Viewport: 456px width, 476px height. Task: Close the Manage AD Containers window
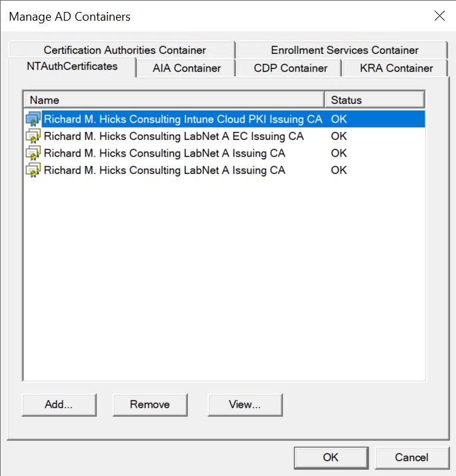pos(439,16)
